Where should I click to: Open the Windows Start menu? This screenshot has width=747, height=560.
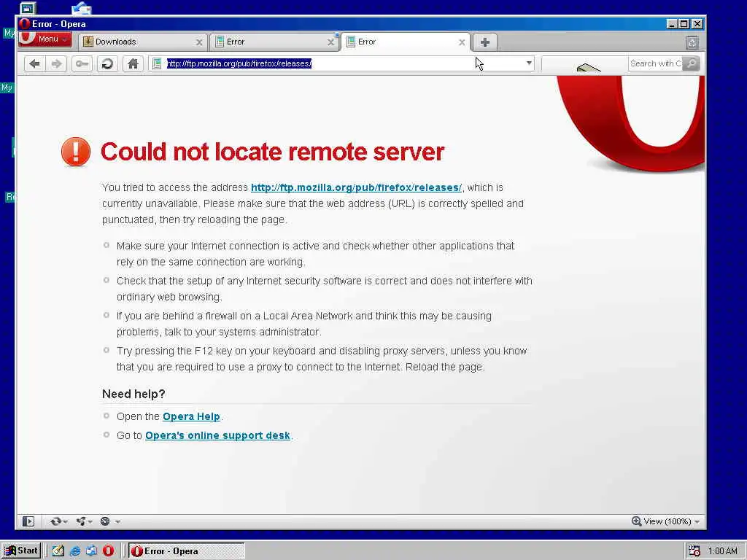[21, 551]
